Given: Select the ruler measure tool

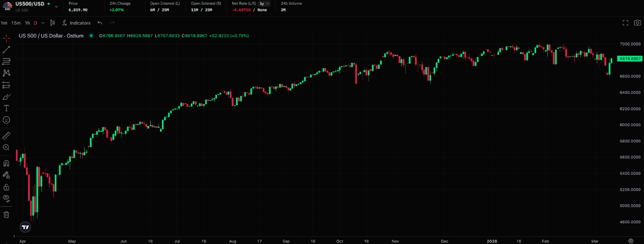Looking at the screenshot, I should tap(6, 136).
